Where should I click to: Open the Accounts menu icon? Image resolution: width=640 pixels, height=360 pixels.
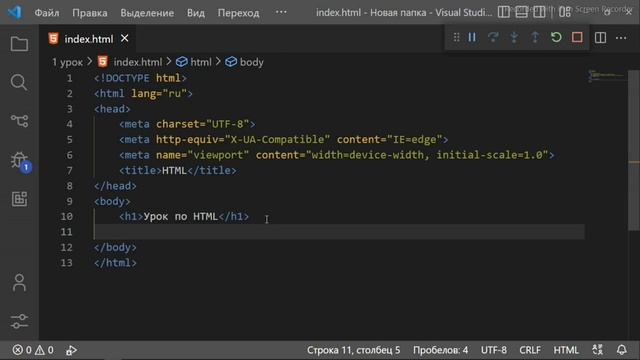19,283
